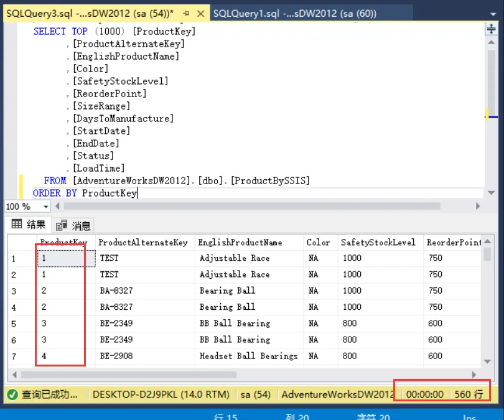
Task: Click the ProductAlternateKey column header
Action: coord(143,243)
